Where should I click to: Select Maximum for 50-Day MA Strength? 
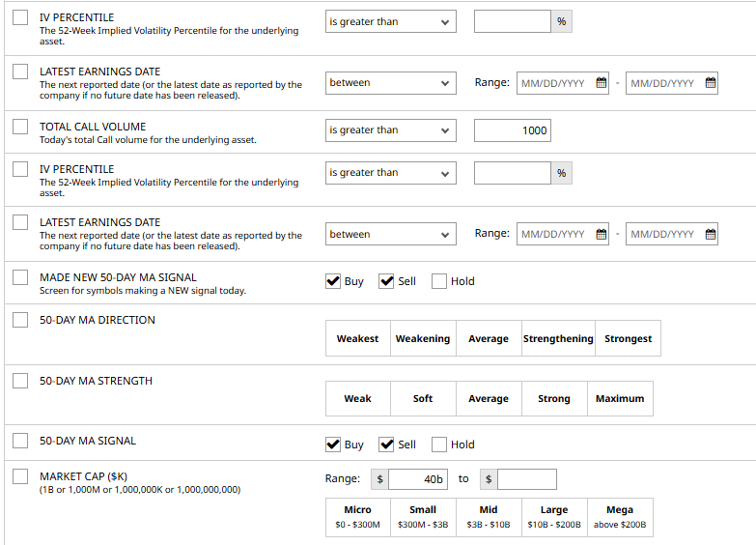[620, 398]
